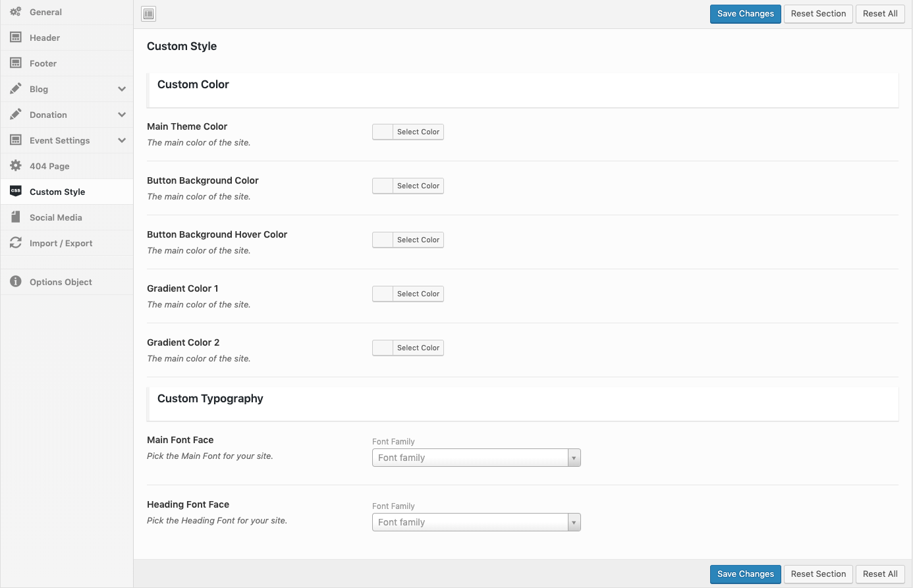913x588 pixels.
Task: Click the Social Media page icon
Action: click(16, 217)
